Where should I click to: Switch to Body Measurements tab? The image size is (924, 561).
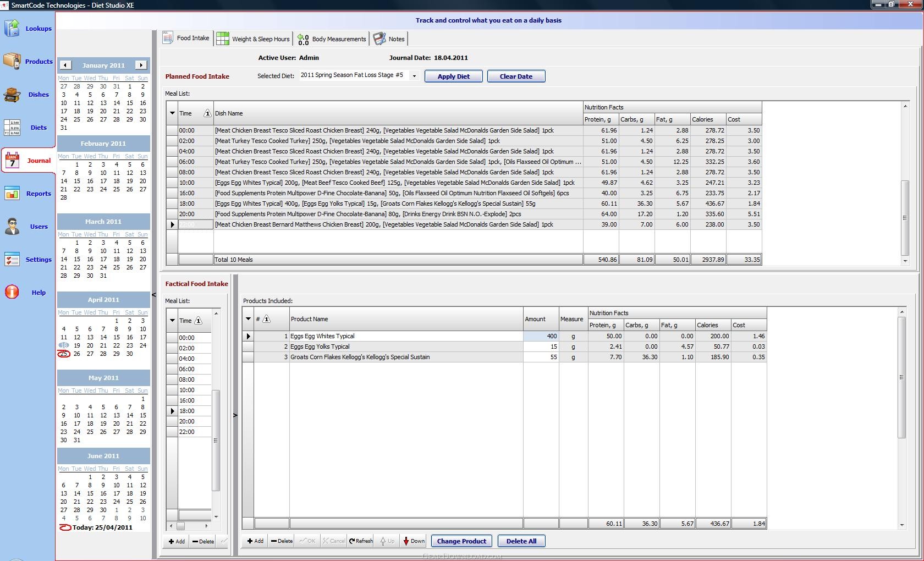[332, 39]
